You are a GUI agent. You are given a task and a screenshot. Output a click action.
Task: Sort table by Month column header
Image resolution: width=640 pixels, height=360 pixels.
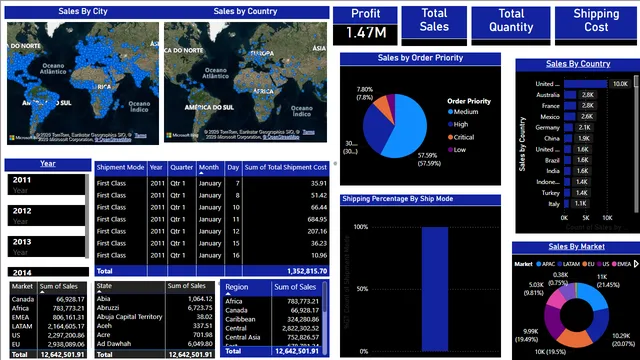point(209,167)
